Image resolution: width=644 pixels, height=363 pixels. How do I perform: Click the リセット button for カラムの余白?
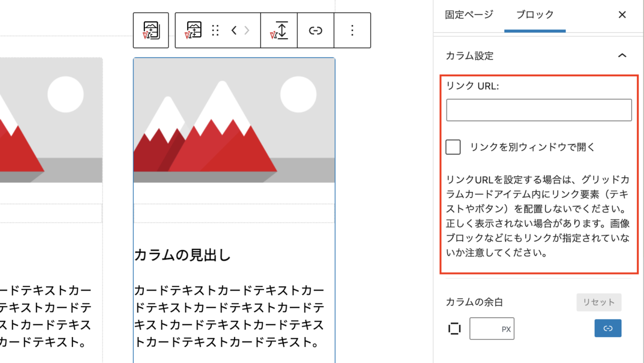598,302
